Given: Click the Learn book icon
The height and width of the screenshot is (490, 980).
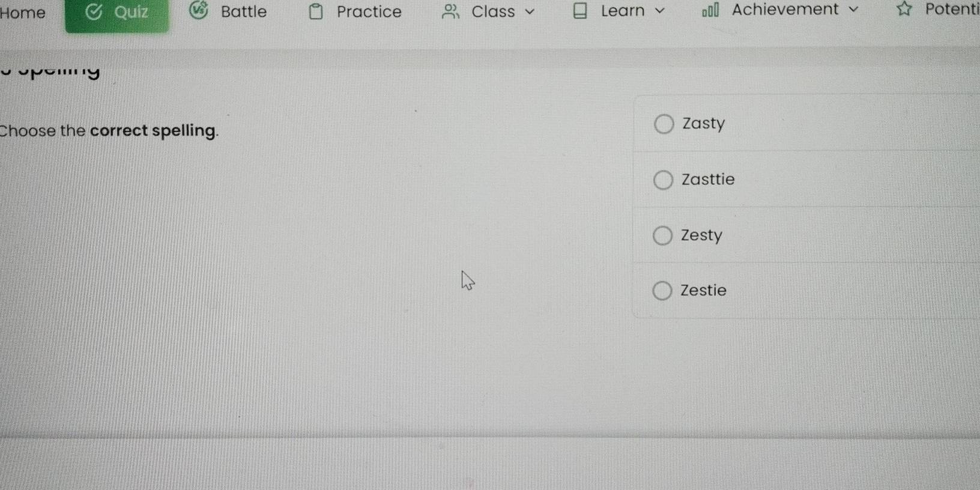Looking at the screenshot, I should point(579,11).
